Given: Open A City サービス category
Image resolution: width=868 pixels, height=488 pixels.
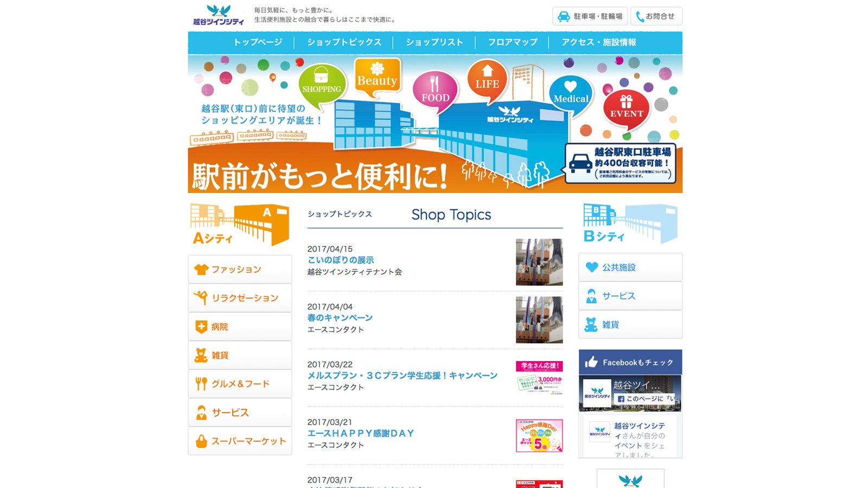Looking at the screenshot, I should point(240,413).
